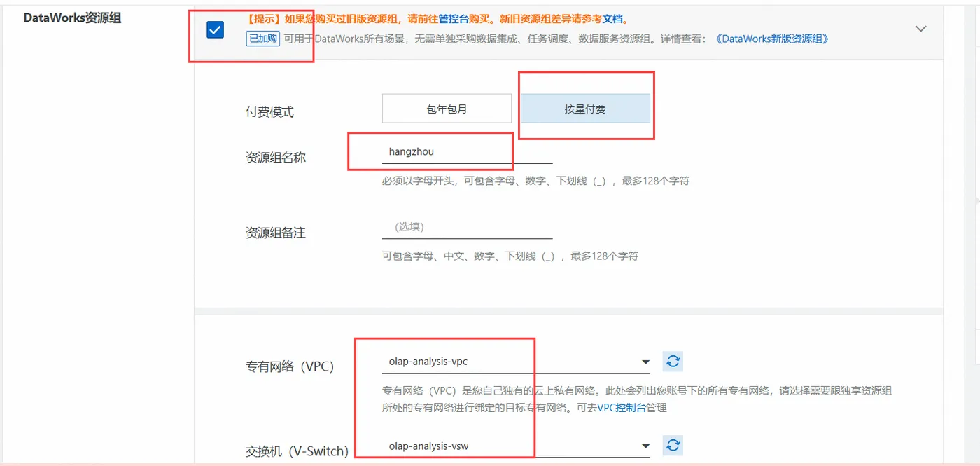Select 包年包月 payment mode

[x=447, y=109]
